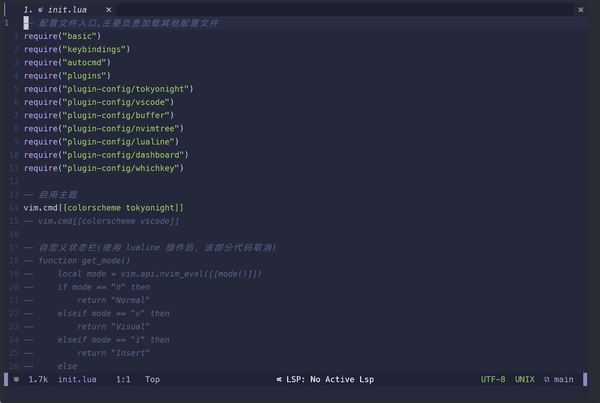Click the init.lua filename in the statusline
Viewport: 600px width, 403px height.
click(77, 380)
